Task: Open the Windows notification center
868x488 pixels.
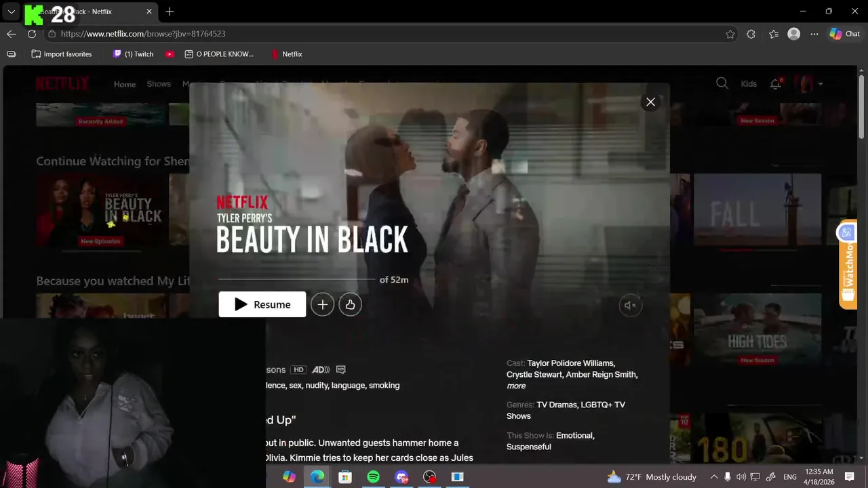Action: (x=850, y=477)
